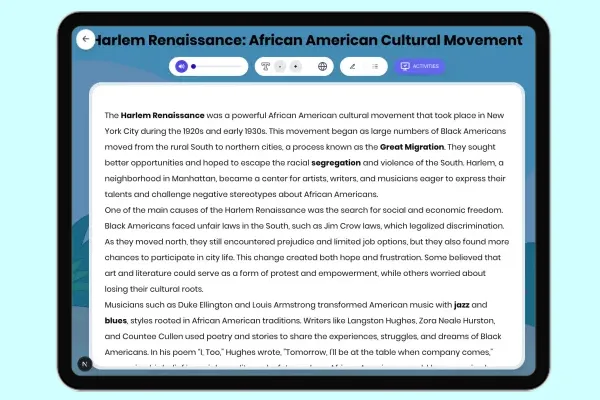Open the notes list icon
This screenshot has height=400, width=600.
click(x=375, y=67)
